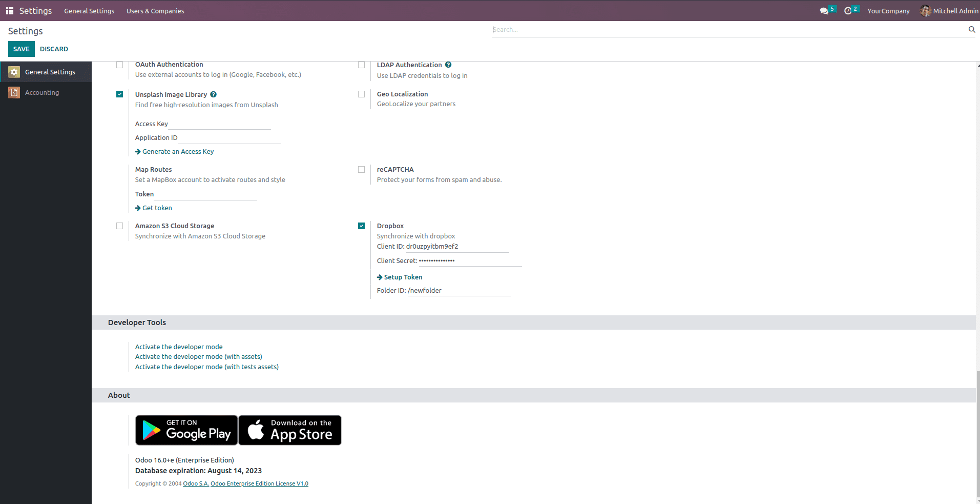980x504 pixels.
Task: Enable Geo Localization
Action: [361, 94]
